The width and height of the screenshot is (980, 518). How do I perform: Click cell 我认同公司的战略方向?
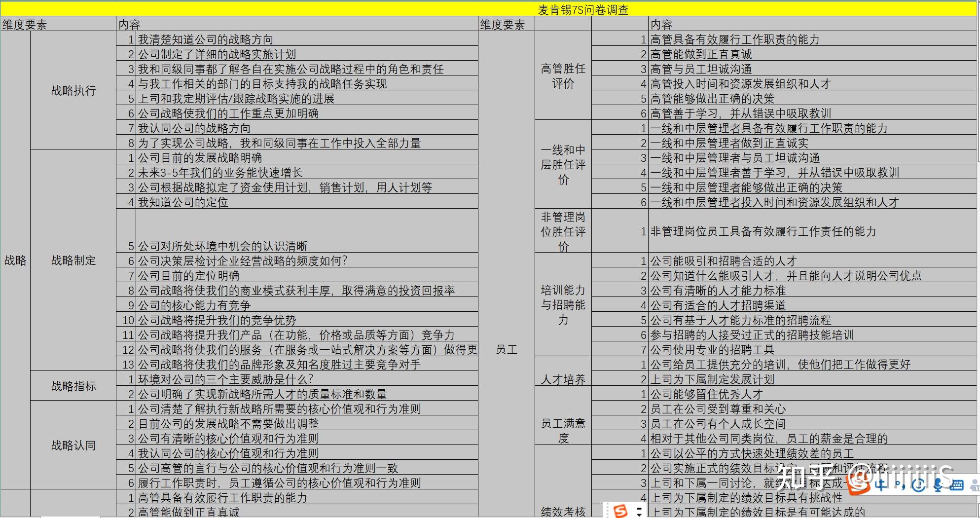[x=307, y=128]
